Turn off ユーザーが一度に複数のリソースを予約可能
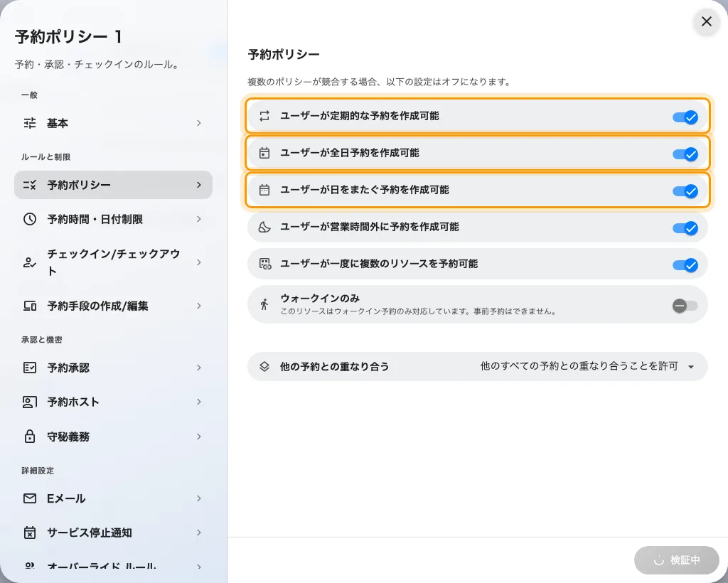The width and height of the screenshot is (728, 583). click(x=685, y=265)
